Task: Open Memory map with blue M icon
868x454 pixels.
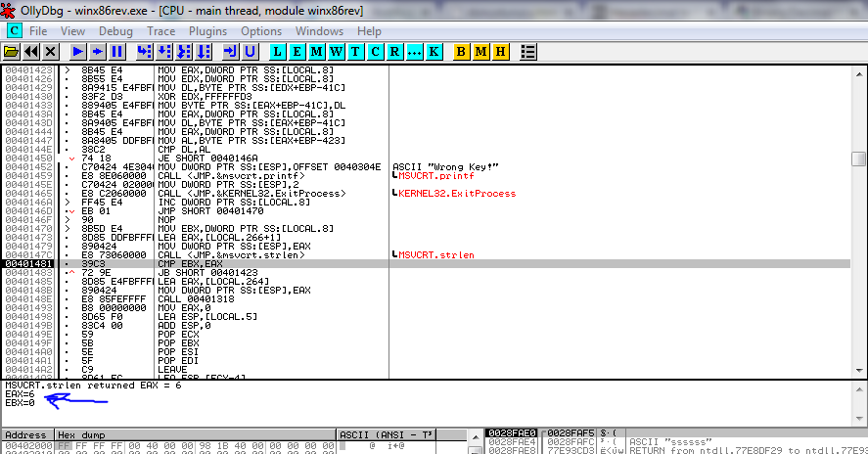Action: pyautogui.click(x=317, y=52)
